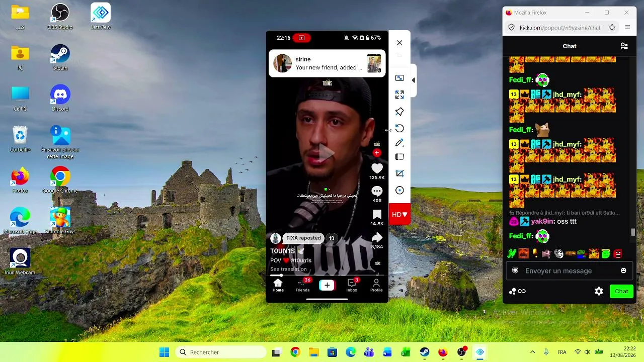Open TikTok Profile tab
644x362 pixels.
coord(376,285)
